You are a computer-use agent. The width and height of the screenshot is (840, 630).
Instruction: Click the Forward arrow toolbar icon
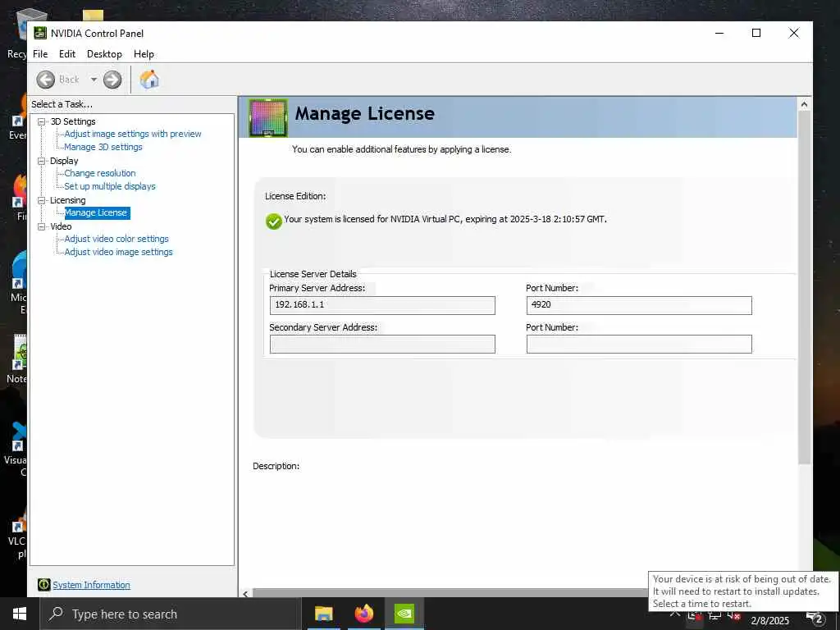(x=112, y=80)
